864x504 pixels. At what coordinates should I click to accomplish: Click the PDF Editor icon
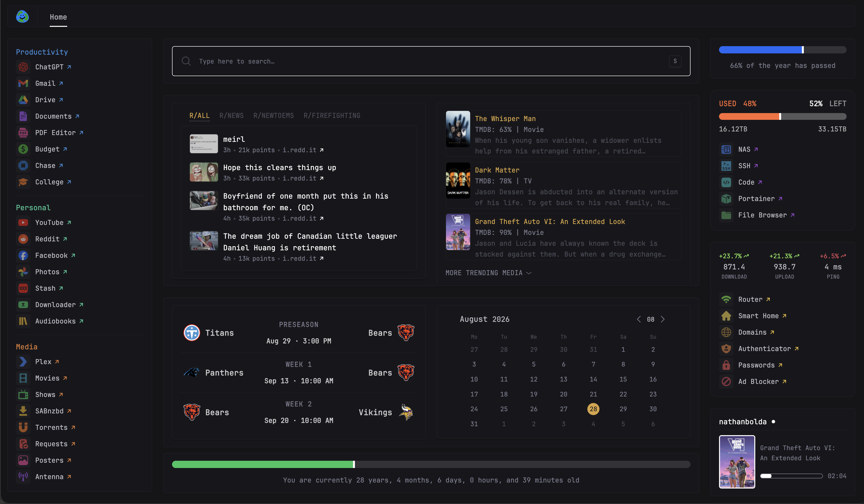[23, 133]
